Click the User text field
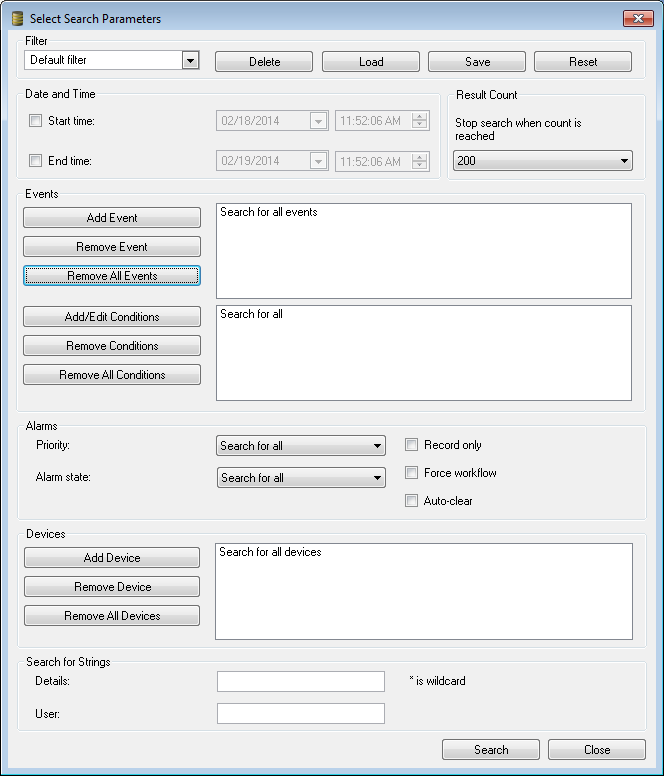 [301, 714]
